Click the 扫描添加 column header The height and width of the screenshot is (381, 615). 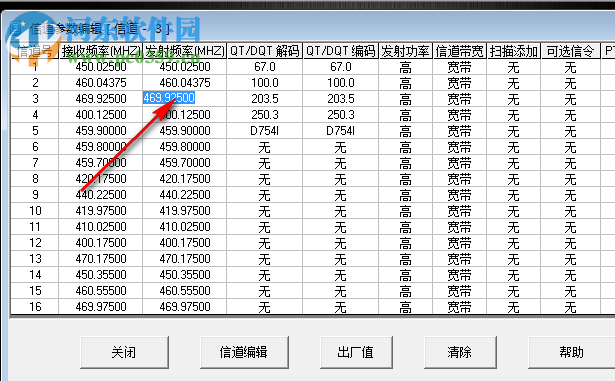(513, 51)
